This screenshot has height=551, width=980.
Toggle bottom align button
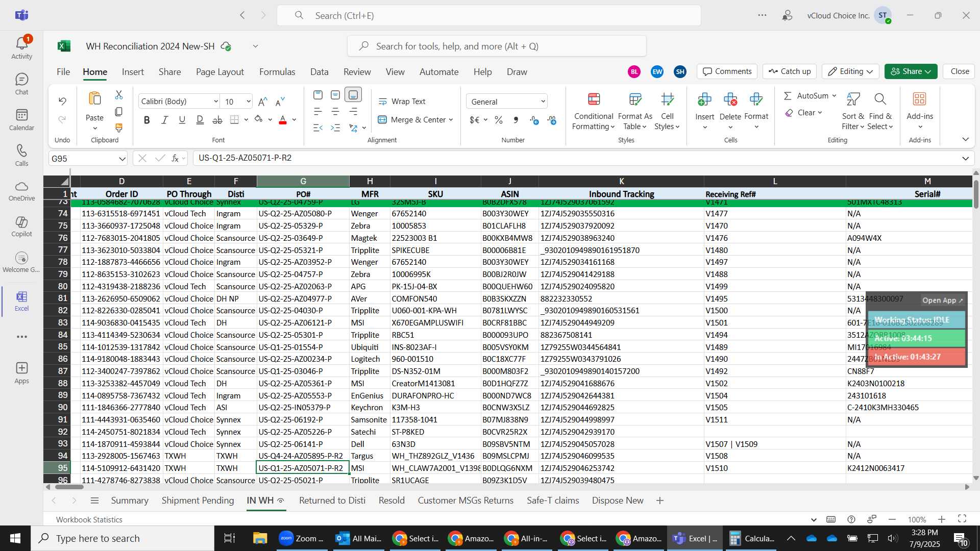click(353, 95)
